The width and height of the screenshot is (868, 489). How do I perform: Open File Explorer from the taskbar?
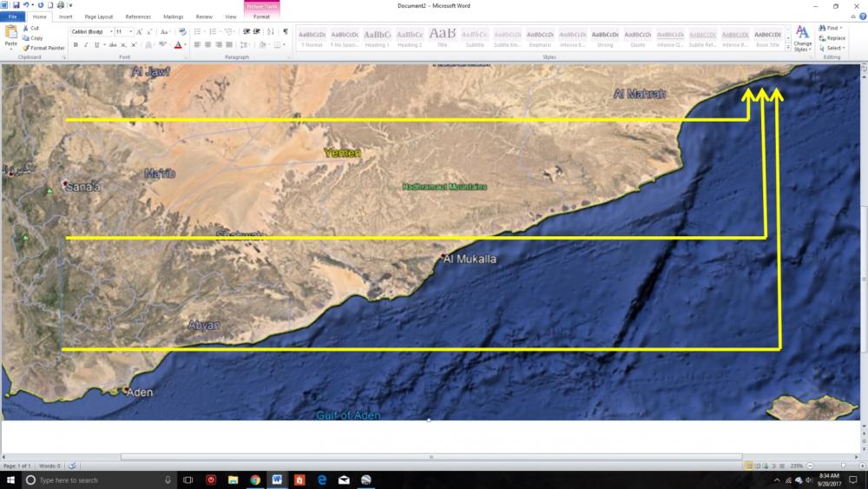(233, 480)
